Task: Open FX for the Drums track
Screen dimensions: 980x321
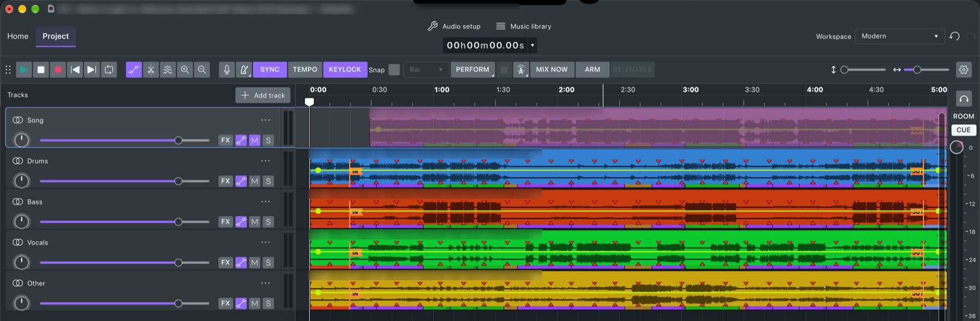Action: (x=225, y=181)
